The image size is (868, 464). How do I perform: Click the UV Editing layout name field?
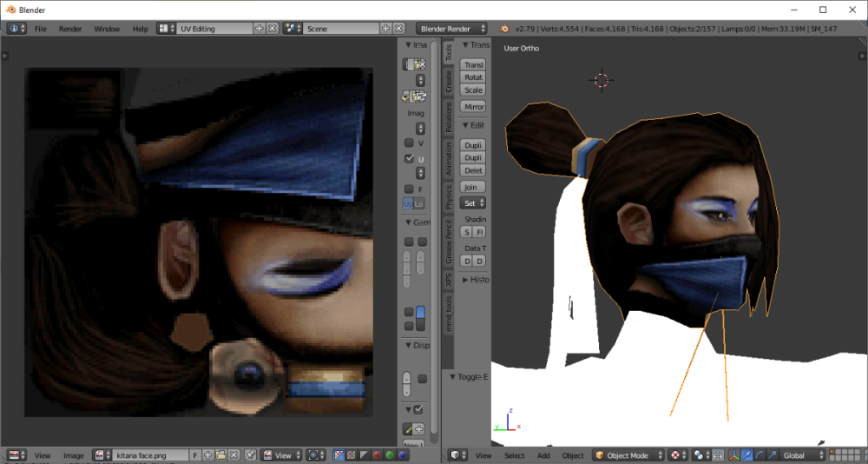click(x=214, y=29)
